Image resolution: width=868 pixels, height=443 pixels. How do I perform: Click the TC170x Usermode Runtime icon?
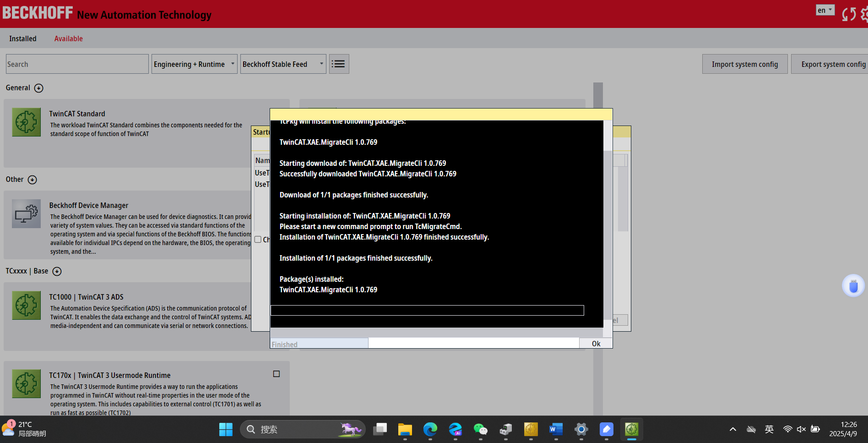pos(27,383)
